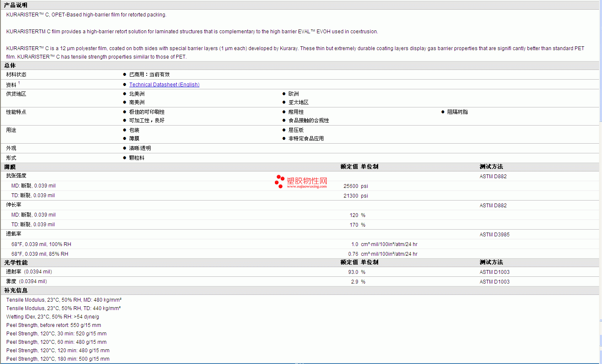The height and width of the screenshot is (364, 602).
Task: Select the 北美洲 region entry
Action: click(x=137, y=94)
